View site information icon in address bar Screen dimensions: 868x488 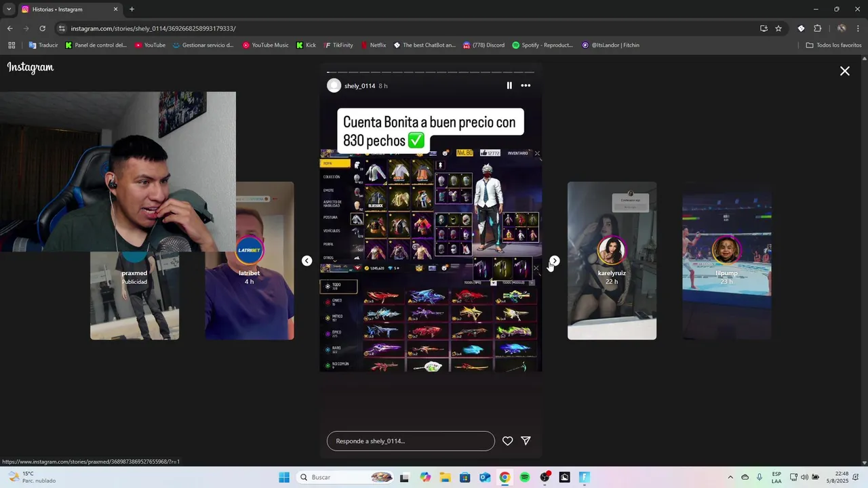(x=62, y=28)
